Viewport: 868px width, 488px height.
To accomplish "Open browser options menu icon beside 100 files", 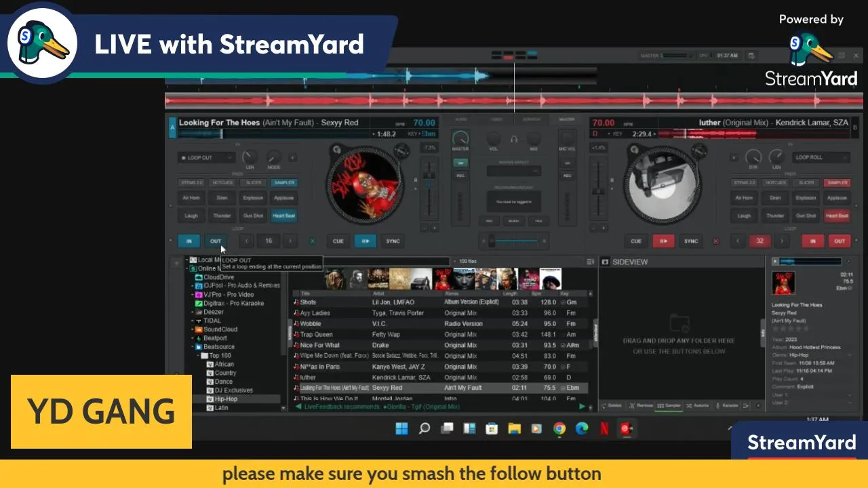I will (x=590, y=262).
